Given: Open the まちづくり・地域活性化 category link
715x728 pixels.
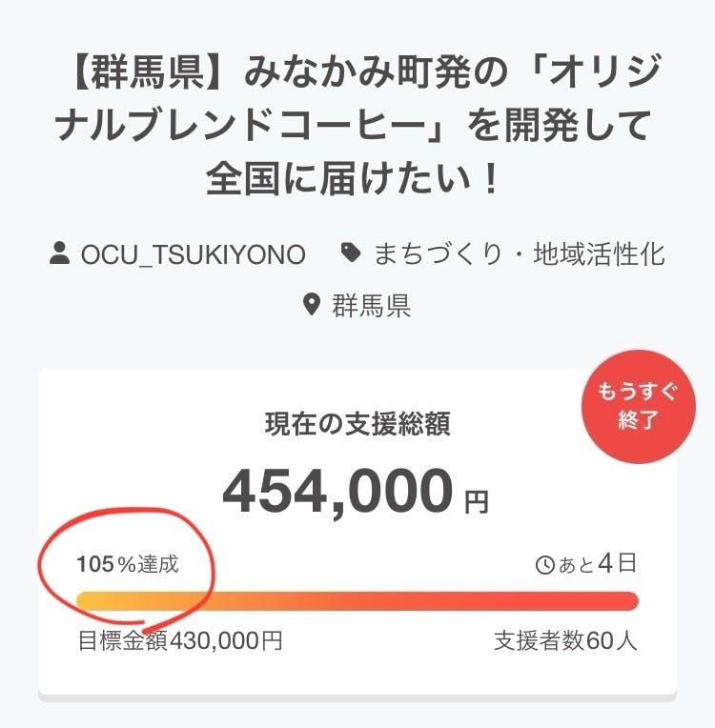Looking at the screenshot, I should [x=519, y=254].
